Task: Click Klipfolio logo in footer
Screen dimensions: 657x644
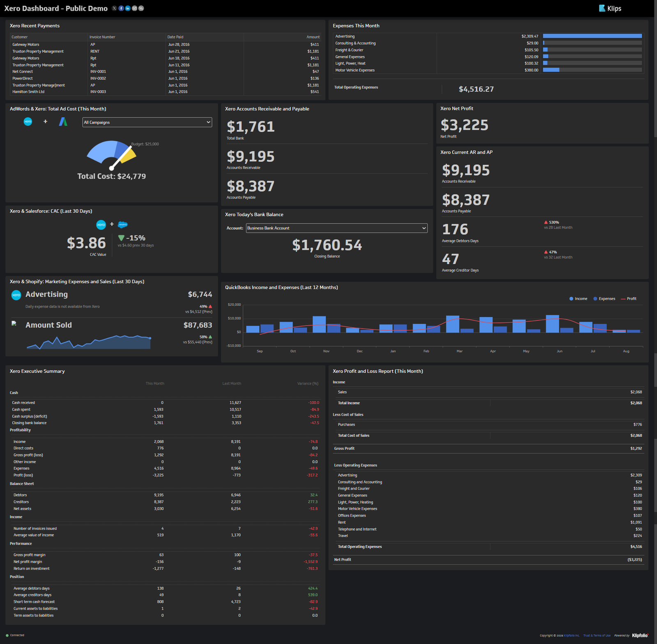Action: coord(640,635)
